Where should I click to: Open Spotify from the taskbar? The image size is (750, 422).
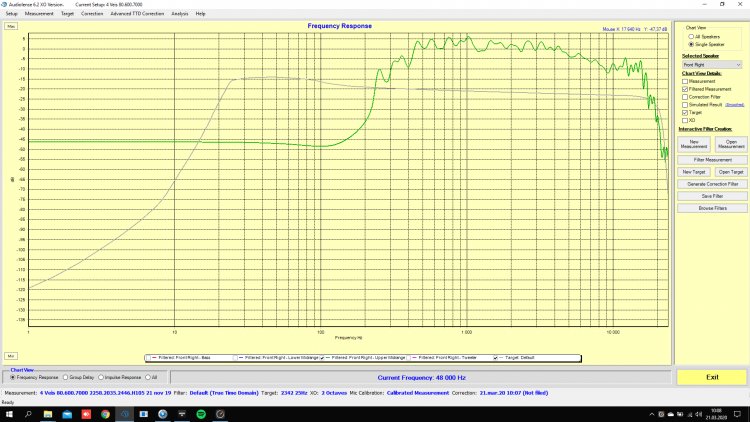[201, 414]
